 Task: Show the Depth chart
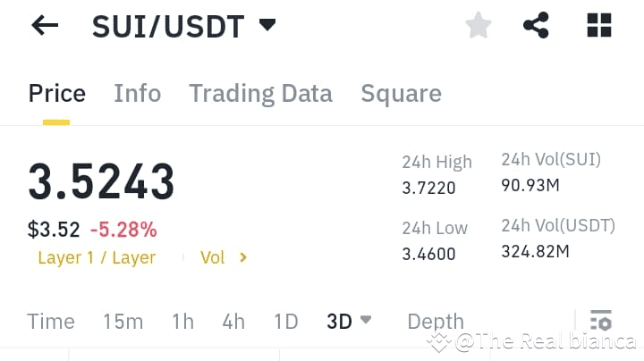coord(436,321)
